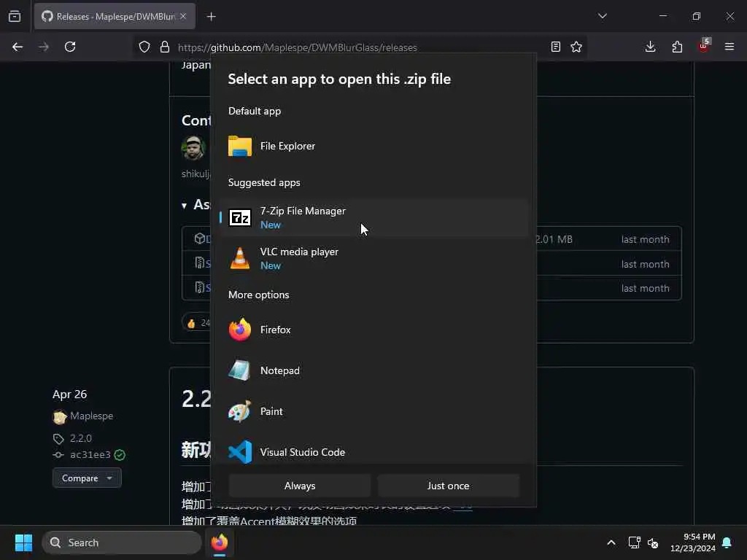Bookmark this page with the star

pos(576,47)
